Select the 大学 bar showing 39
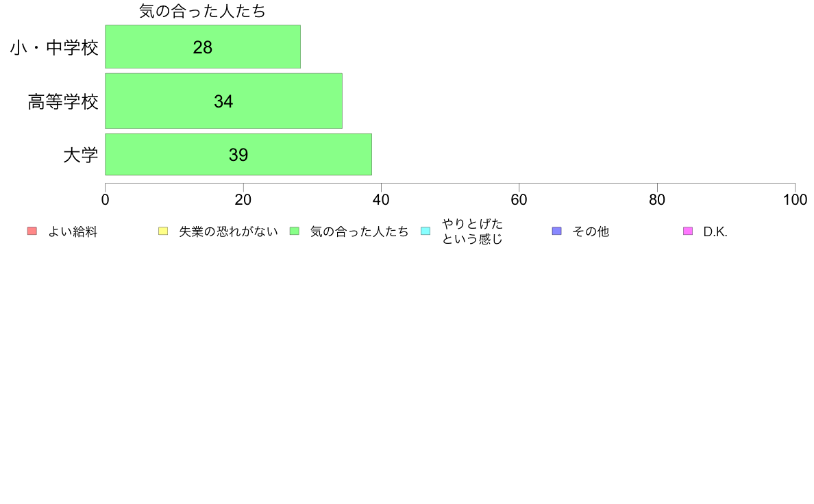The width and height of the screenshot is (814, 504). (238, 155)
